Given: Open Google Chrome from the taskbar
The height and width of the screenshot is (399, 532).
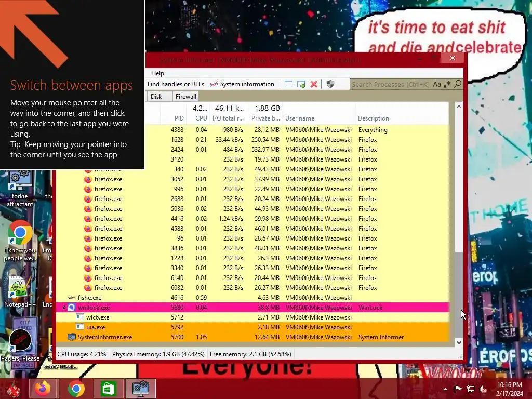Looking at the screenshot, I should (76, 389).
